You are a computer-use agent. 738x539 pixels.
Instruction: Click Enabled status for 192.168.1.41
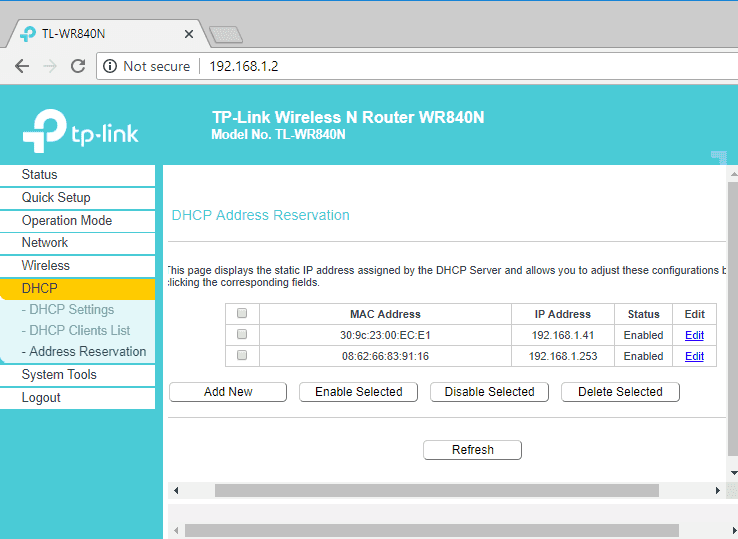[643, 335]
